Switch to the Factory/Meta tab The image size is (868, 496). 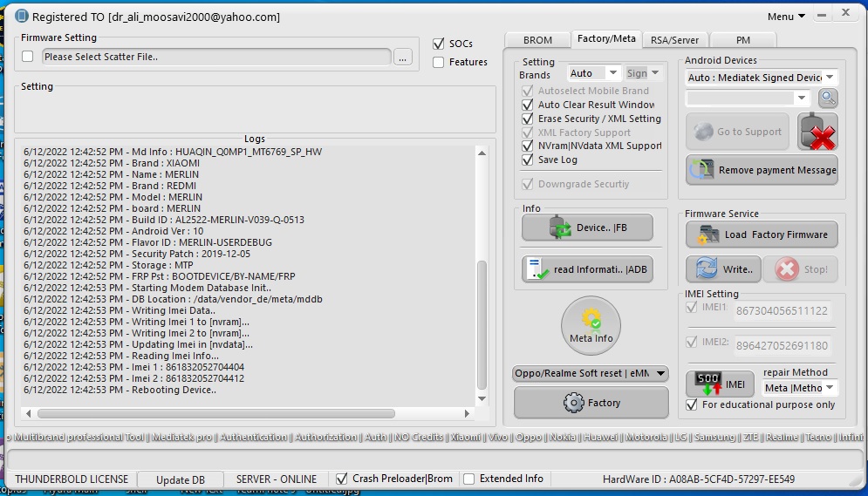click(x=606, y=38)
